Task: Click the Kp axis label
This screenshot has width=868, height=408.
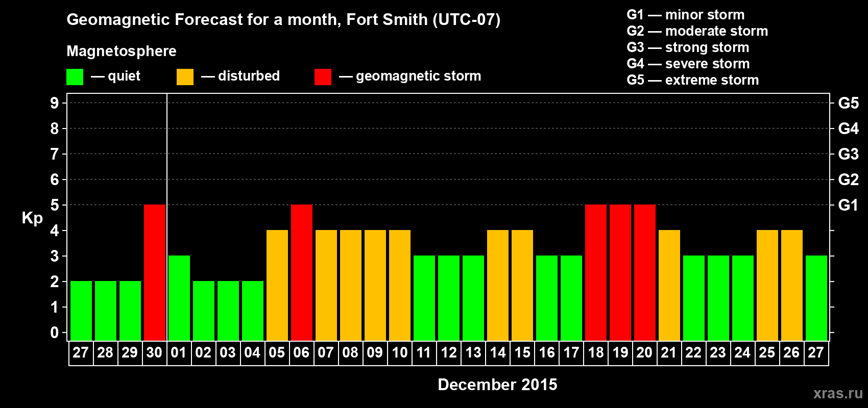Action: tap(32, 218)
